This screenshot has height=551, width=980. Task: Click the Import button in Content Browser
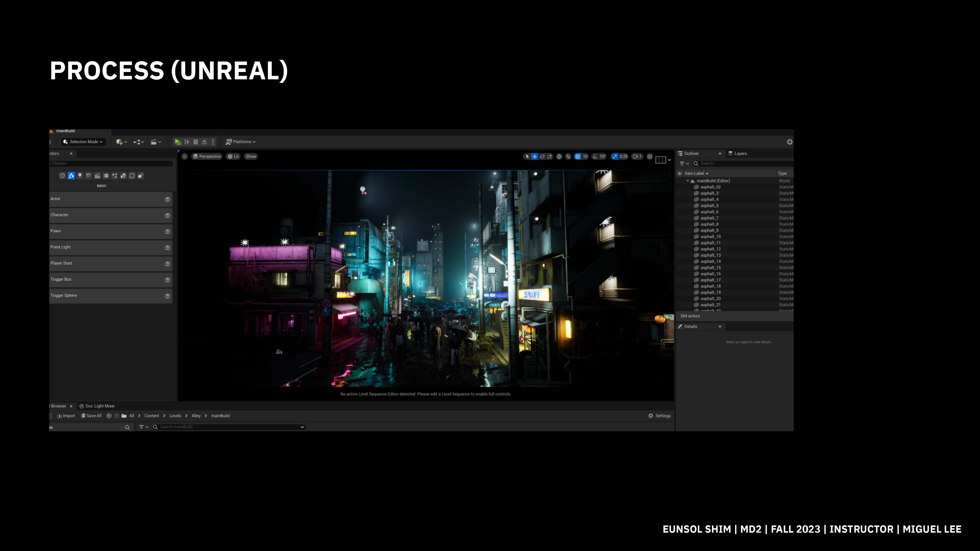coord(66,416)
